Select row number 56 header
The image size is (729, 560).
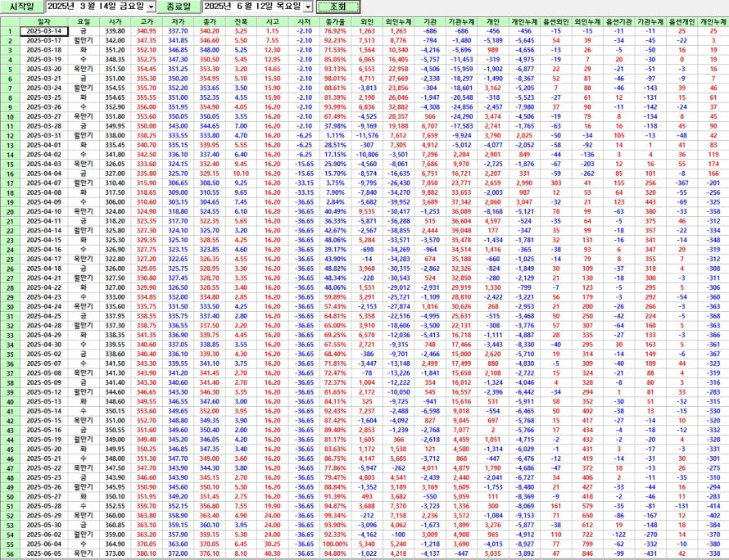tap(10, 554)
